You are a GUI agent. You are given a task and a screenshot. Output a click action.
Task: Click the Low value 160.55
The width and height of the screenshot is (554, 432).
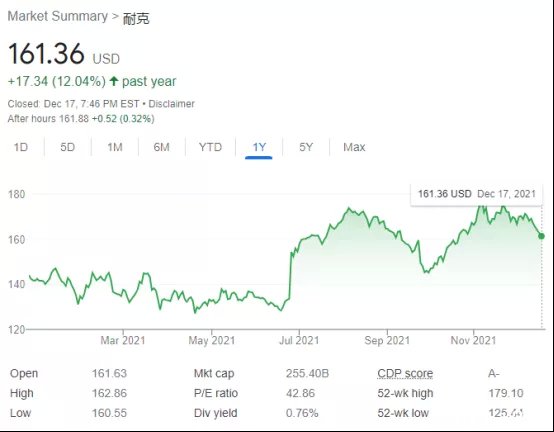coord(109,413)
